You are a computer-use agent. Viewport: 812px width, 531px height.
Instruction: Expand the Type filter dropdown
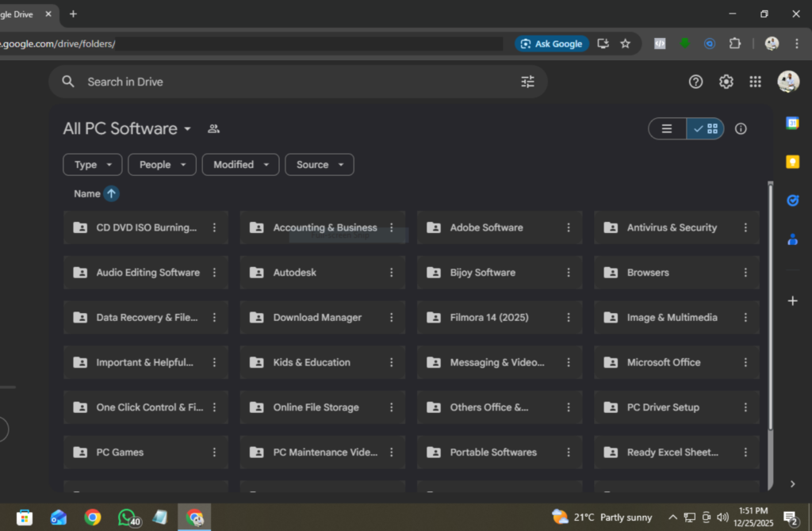[x=94, y=165]
